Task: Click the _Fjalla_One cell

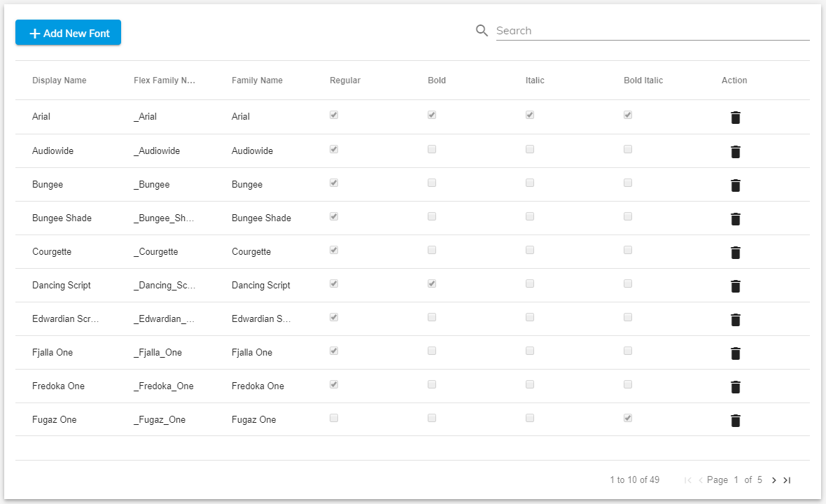Action: coord(158,352)
